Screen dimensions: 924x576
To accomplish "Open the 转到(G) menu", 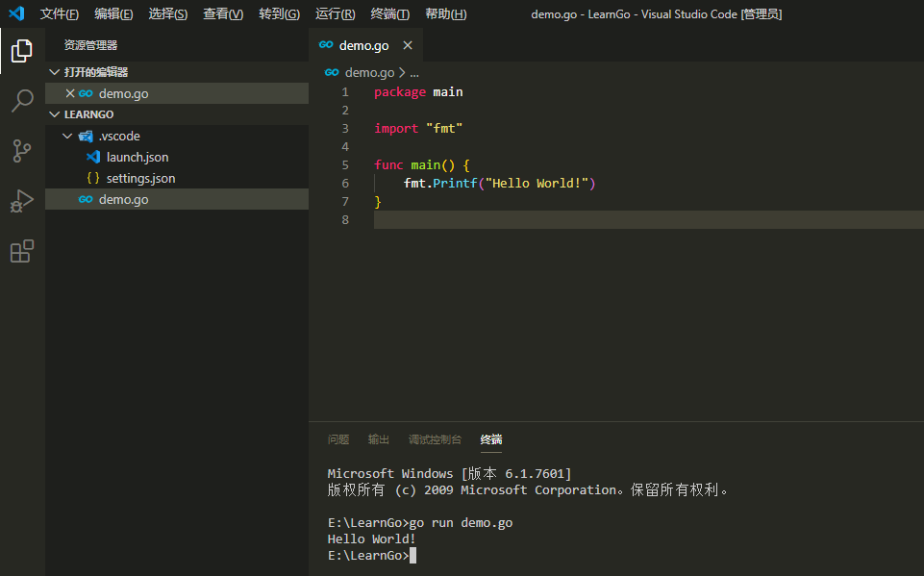I will click(x=280, y=14).
